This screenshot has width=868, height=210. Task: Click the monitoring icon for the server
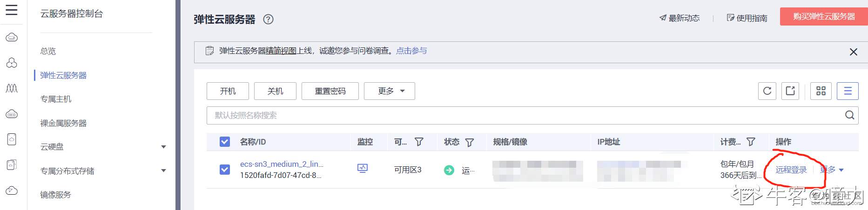tap(363, 169)
